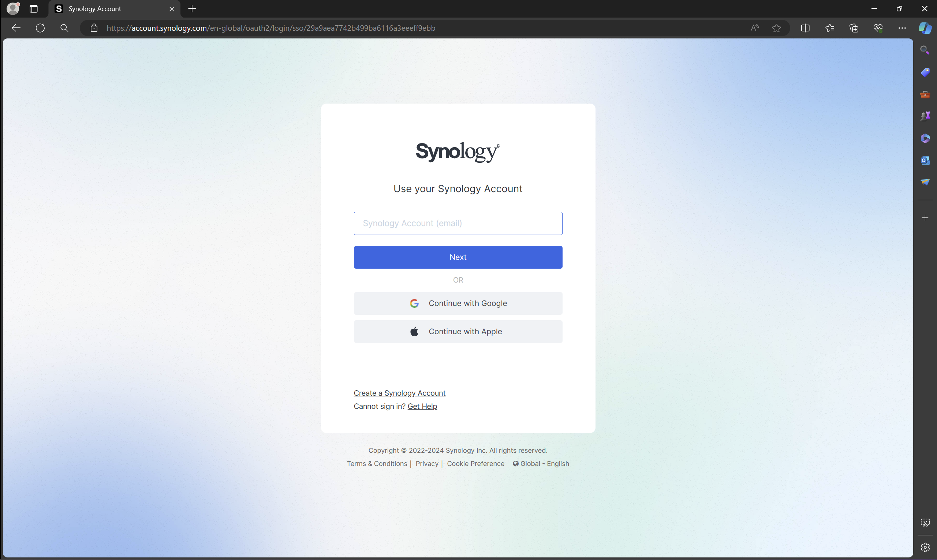Open a new tab with the plus button

192,9
